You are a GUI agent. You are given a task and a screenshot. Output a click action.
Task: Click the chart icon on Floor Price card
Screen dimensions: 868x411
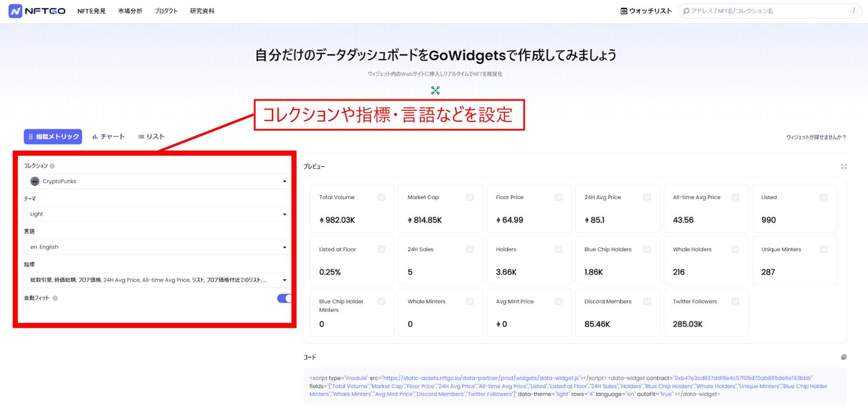(x=558, y=197)
